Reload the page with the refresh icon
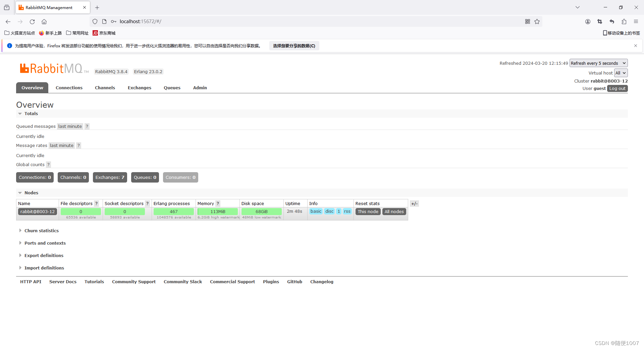Screen dimensions: 644x349 [x=32, y=21]
